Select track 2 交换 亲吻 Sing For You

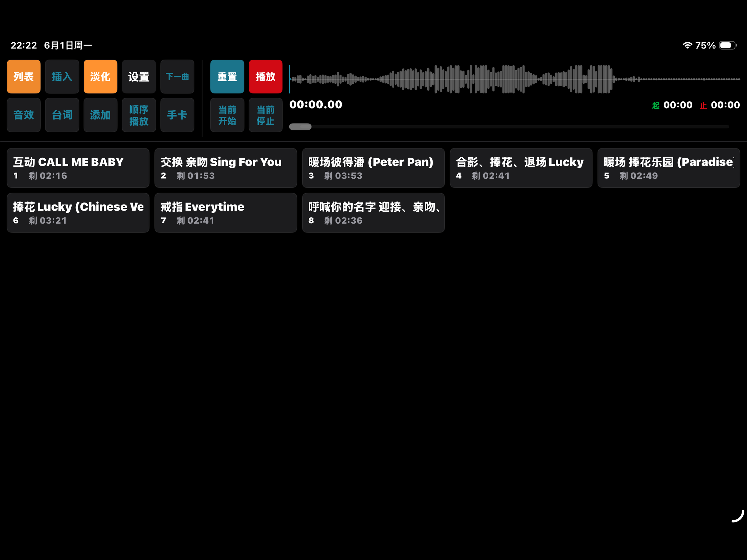tap(226, 168)
